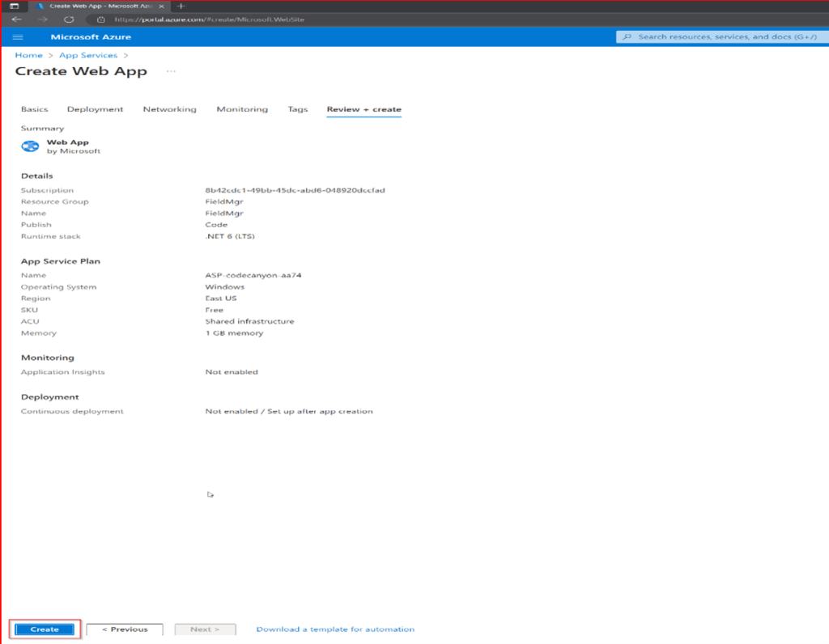Viewport: 829px width, 644px height.
Task: Open the browser tab actions icon at top left
Action: pyautogui.click(x=15, y=6)
